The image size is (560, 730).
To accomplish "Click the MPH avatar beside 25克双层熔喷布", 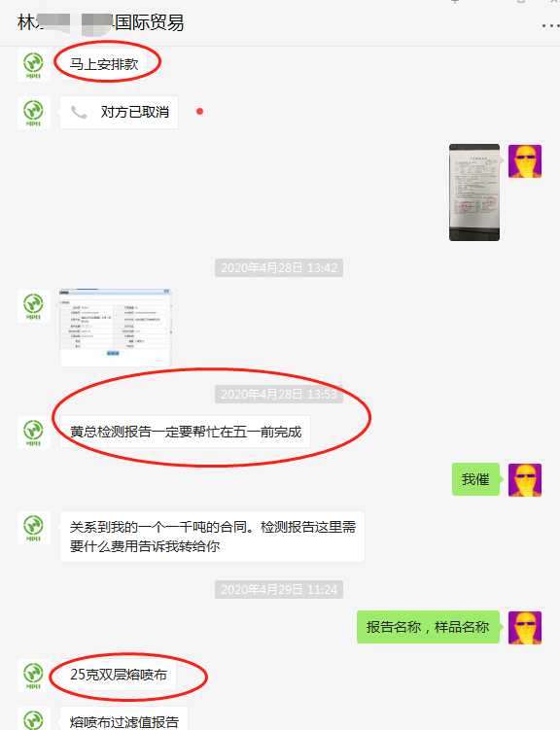I will point(33,675).
